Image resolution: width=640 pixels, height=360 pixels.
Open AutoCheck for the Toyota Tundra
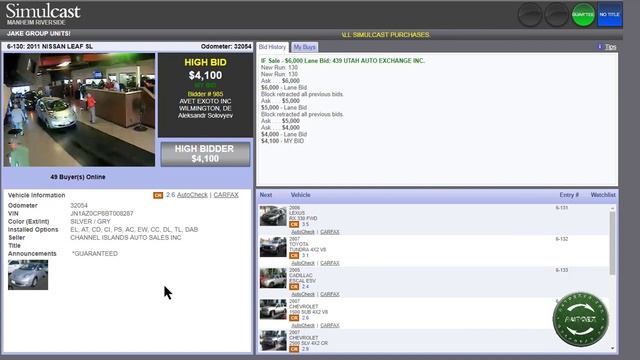pos(303,263)
